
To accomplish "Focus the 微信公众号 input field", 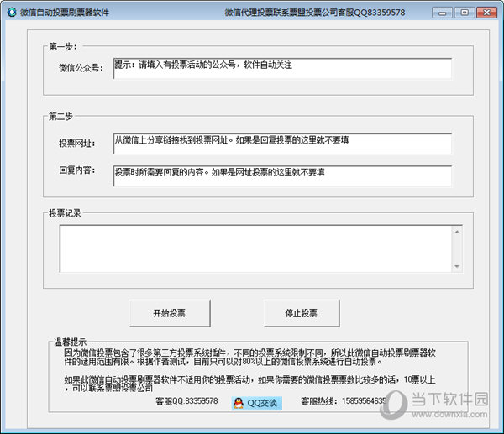I will (282, 68).
